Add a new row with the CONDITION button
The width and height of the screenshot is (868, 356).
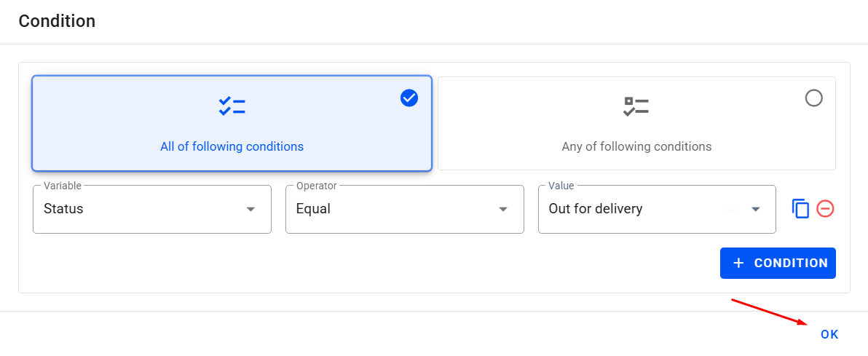coord(778,263)
